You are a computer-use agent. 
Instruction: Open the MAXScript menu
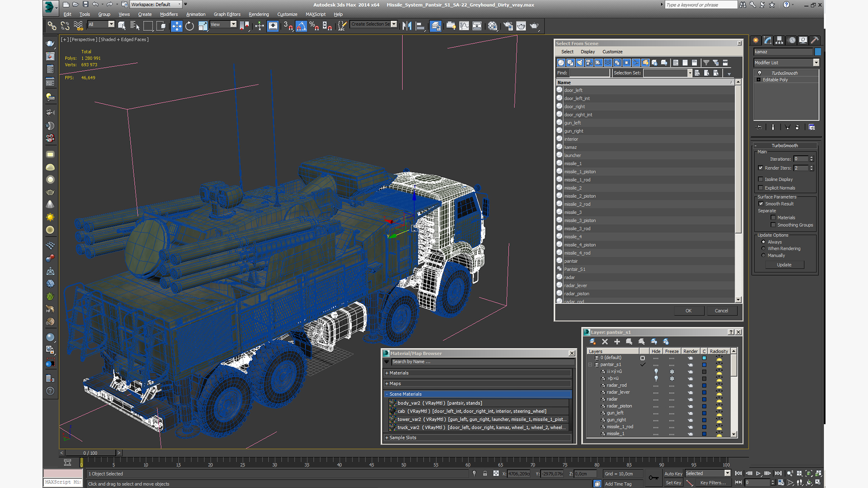(x=316, y=14)
